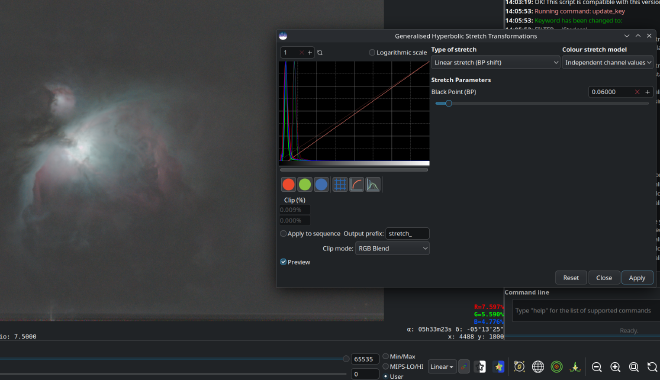Toggle the histogram grid display icon
Image resolution: width=660 pixels, height=380 pixels.
[x=340, y=184]
